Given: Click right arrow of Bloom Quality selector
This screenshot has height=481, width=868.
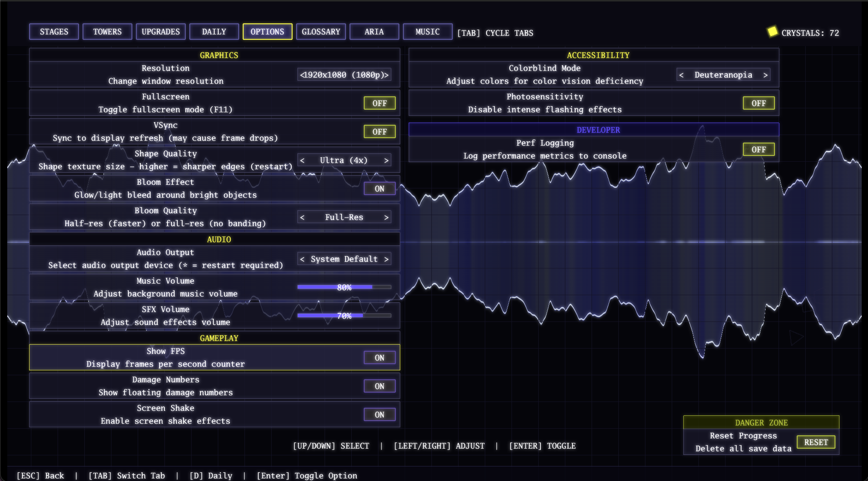Looking at the screenshot, I should pos(386,217).
